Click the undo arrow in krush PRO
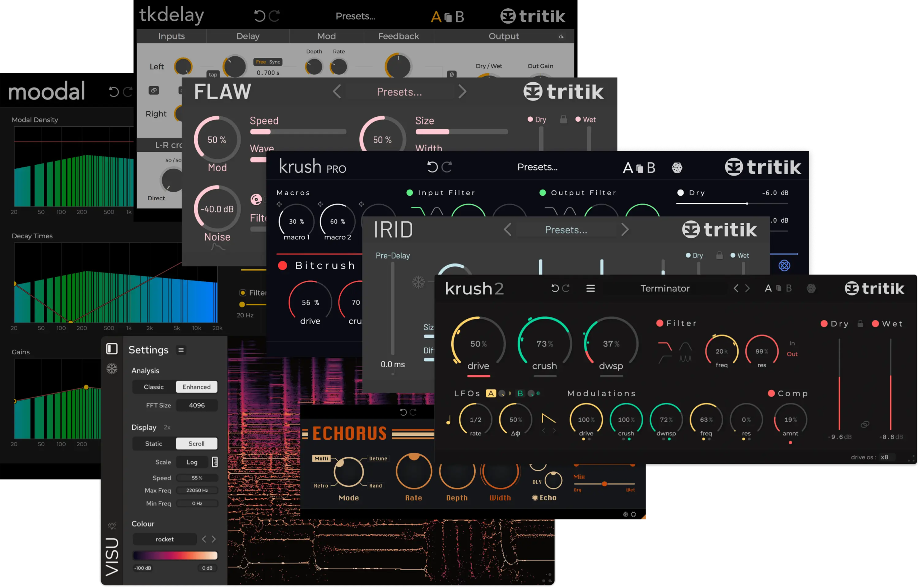The image size is (919, 588). coord(432,167)
